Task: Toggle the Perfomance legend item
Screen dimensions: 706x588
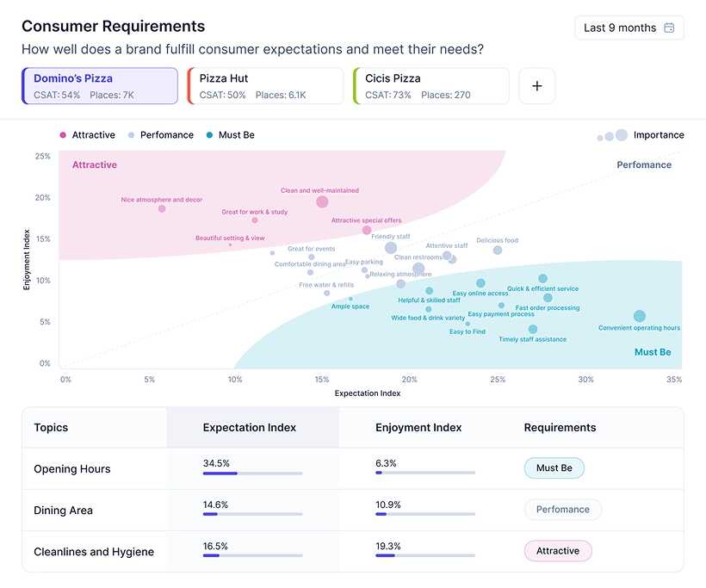Action: 160,135
